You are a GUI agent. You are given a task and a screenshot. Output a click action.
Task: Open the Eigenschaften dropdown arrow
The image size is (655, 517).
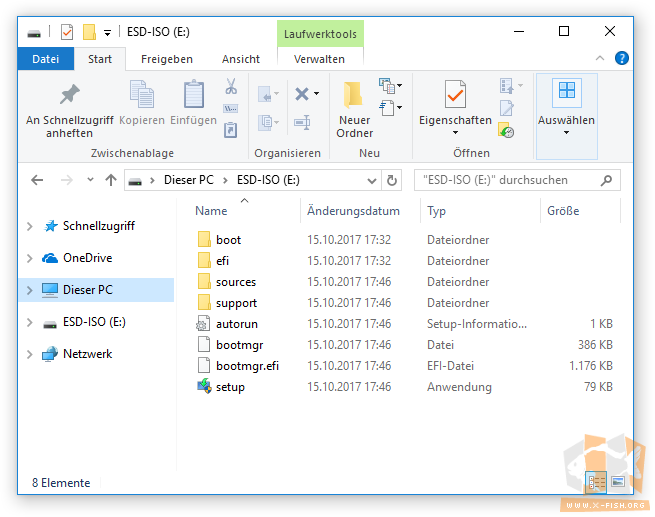point(455,133)
